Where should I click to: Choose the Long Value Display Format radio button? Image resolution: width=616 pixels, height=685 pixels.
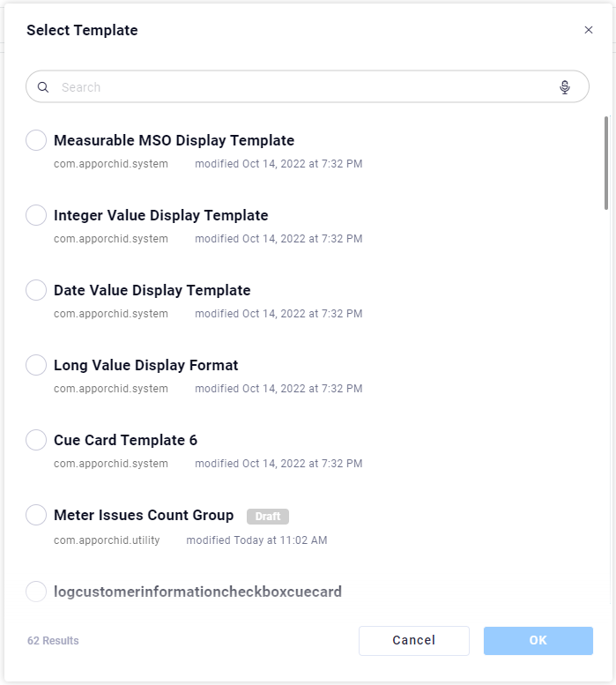[36, 365]
